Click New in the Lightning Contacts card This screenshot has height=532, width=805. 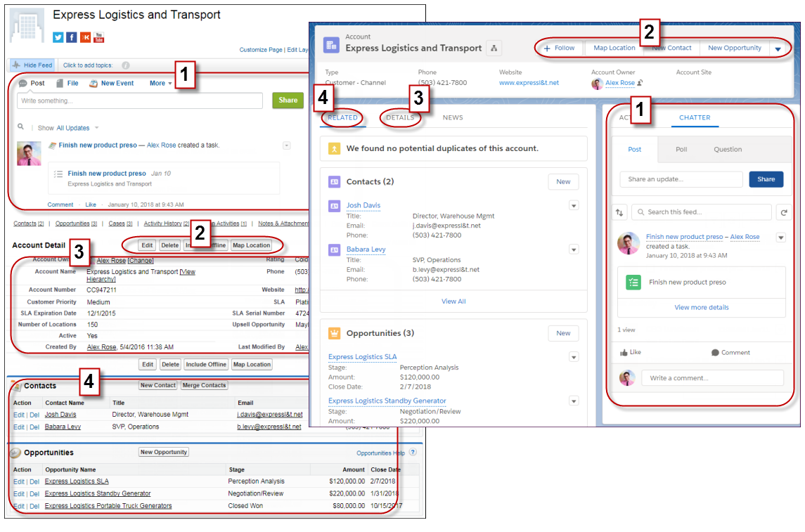563,181
